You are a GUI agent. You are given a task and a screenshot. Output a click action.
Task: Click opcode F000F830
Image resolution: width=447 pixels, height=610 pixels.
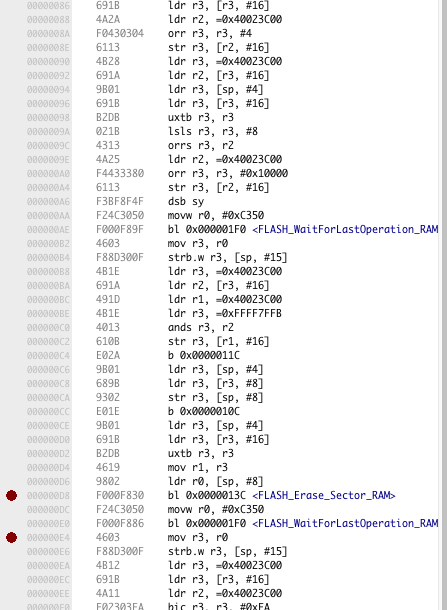[x=120, y=495]
